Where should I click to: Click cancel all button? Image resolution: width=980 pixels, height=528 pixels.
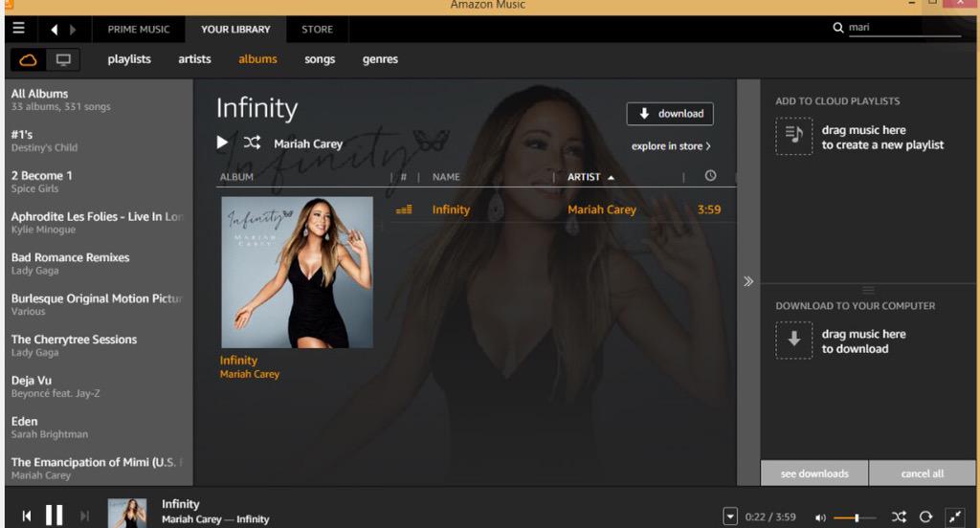tap(922, 473)
